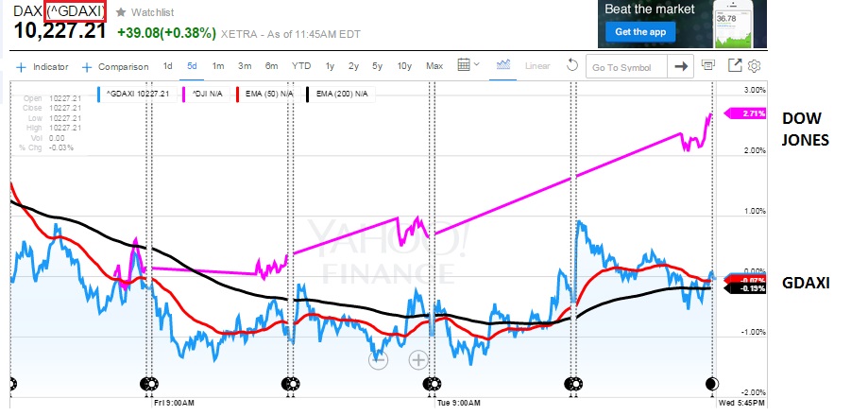
Task: Click the Watchlist star icon
Action: pyautogui.click(x=121, y=12)
